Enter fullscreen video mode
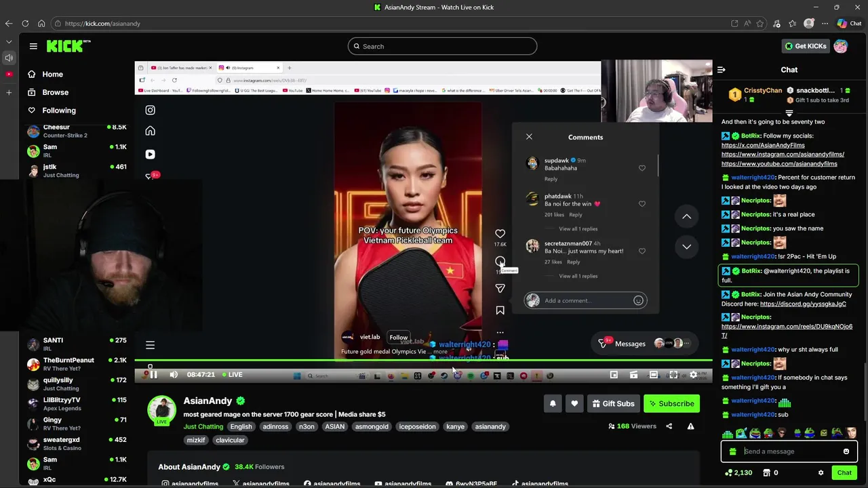 673,374
